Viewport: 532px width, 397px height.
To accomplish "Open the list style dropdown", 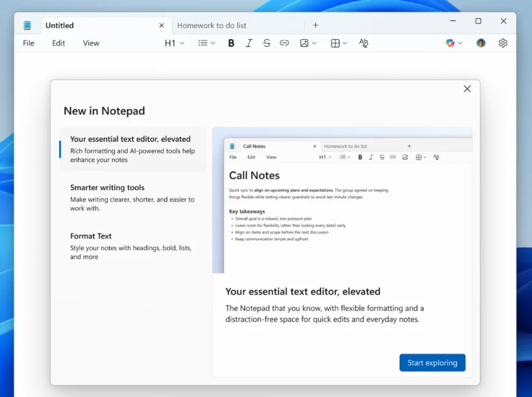I will pyautogui.click(x=206, y=43).
